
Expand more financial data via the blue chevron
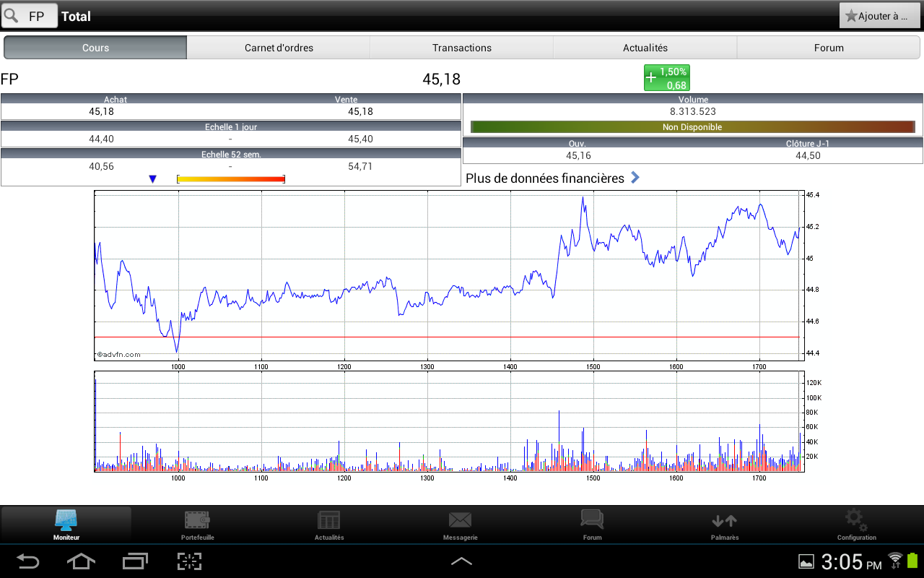634,178
